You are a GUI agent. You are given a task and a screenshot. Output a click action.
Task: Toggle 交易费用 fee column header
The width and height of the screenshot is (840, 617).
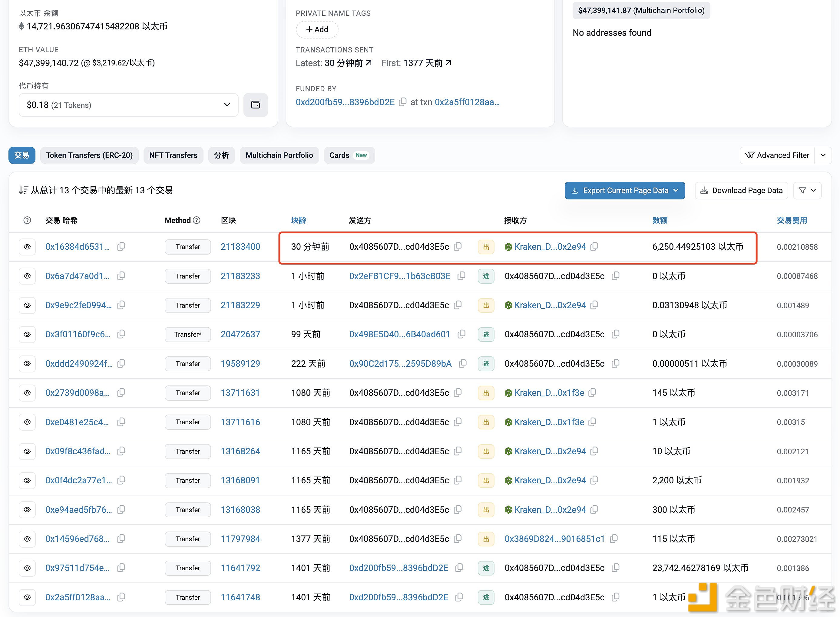(x=792, y=220)
